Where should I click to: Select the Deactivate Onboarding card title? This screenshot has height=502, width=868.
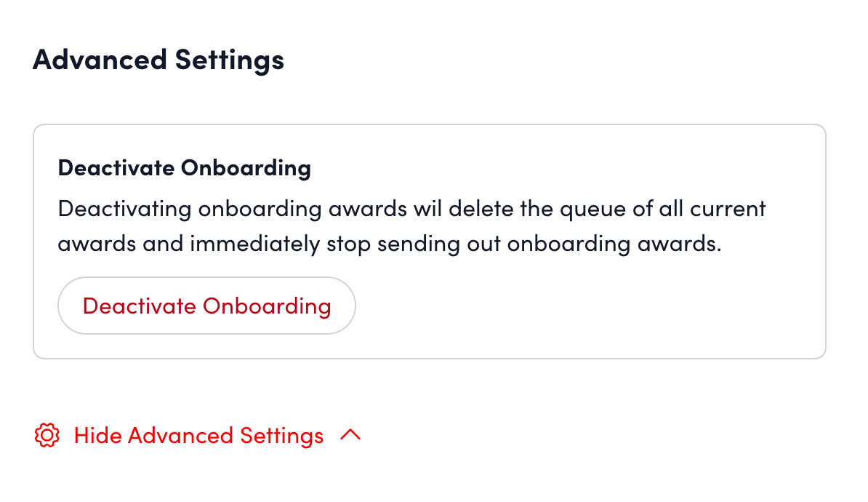[184, 167]
